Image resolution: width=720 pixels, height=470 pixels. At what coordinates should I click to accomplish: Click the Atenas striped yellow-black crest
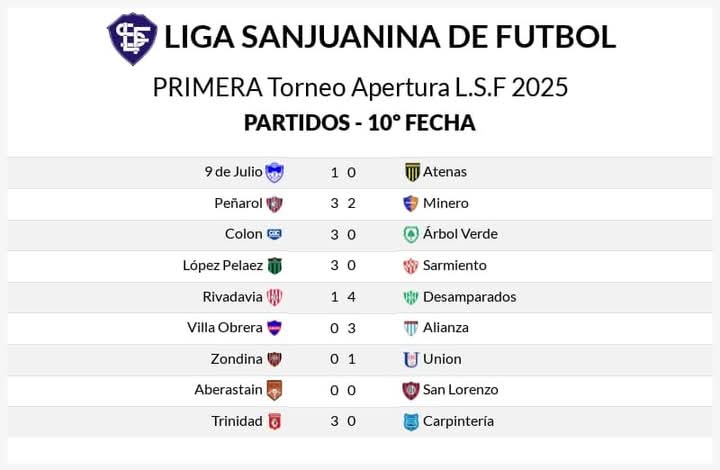[412, 172]
